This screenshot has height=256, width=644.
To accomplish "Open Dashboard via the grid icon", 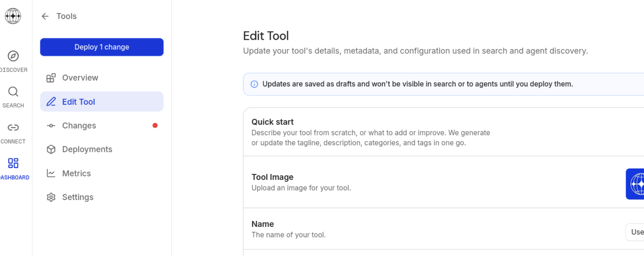I will pos(13,163).
